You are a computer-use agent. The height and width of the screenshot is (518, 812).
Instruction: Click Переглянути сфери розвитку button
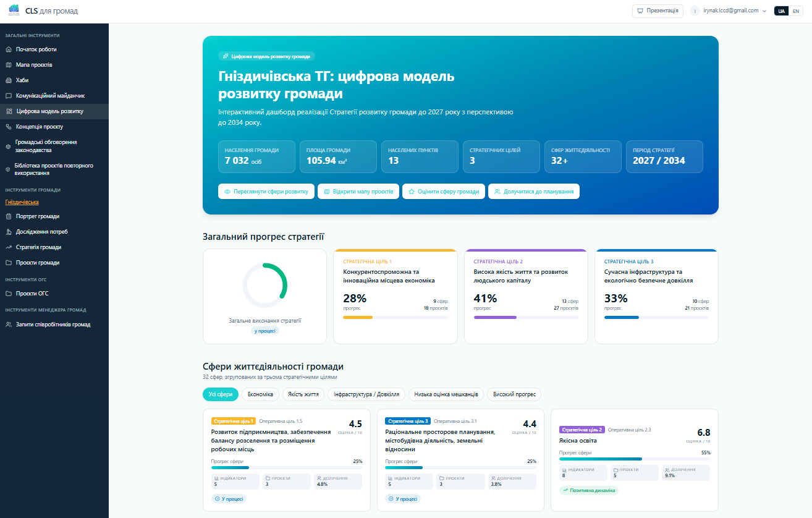click(266, 192)
